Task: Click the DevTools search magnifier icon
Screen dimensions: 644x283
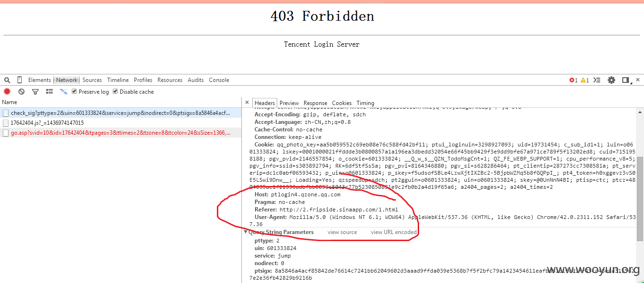Action: pyautogui.click(x=7, y=80)
